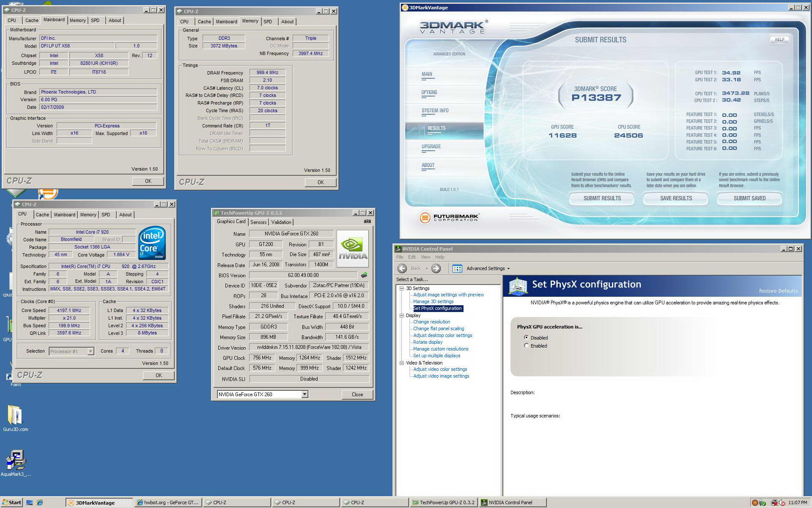This screenshot has width=812, height=508.
Task: Click the Forward arrow in NVIDIA Control Panel
Action: point(436,268)
